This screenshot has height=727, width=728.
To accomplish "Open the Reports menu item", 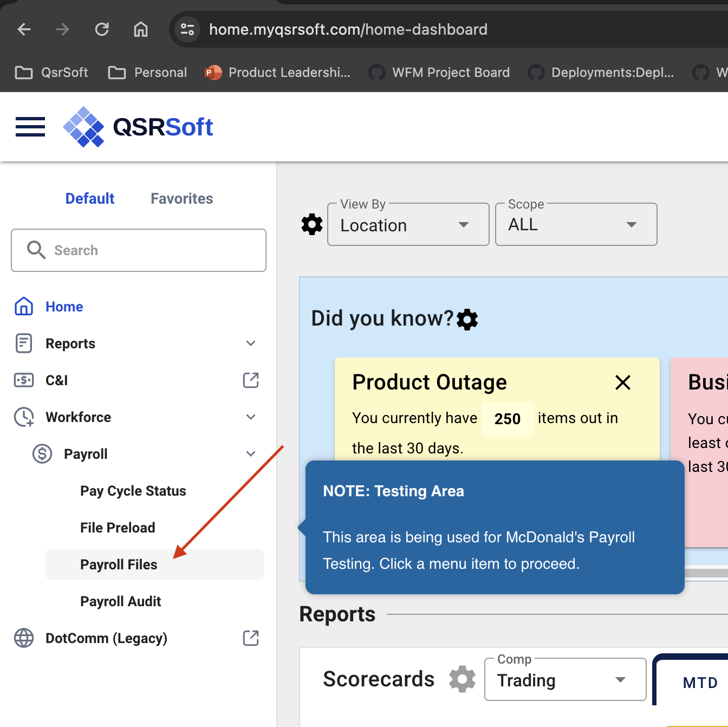I will (70, 343).
